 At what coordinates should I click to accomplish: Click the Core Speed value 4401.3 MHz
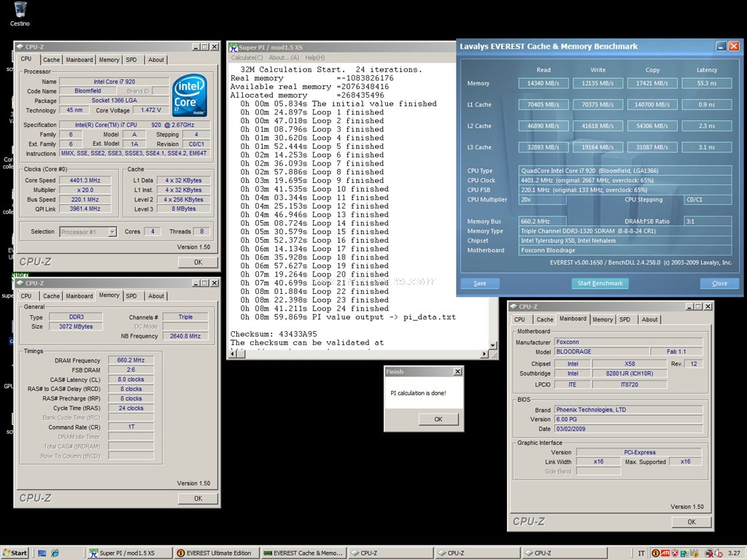coord(85,181)
